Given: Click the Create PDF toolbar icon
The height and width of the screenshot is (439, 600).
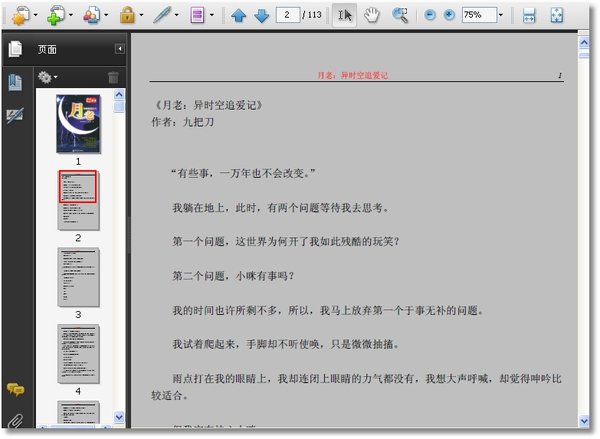Looking at the screenshot, I should point(21,16).
